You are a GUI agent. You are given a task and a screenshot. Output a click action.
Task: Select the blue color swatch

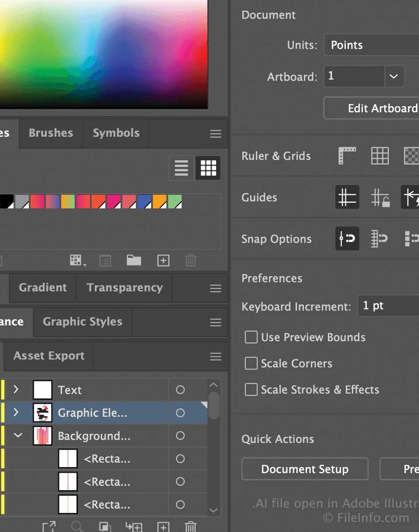pos(144,202)
